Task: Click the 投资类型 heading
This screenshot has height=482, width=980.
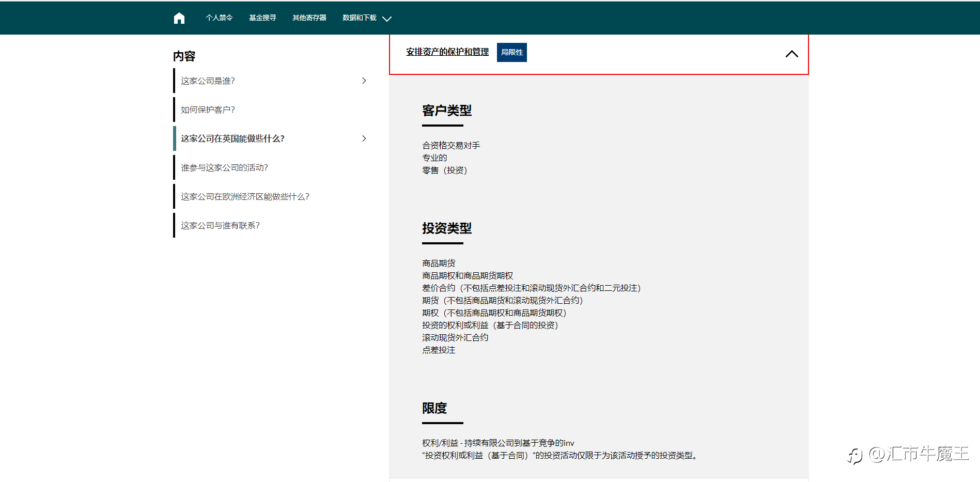Action: 447,228
